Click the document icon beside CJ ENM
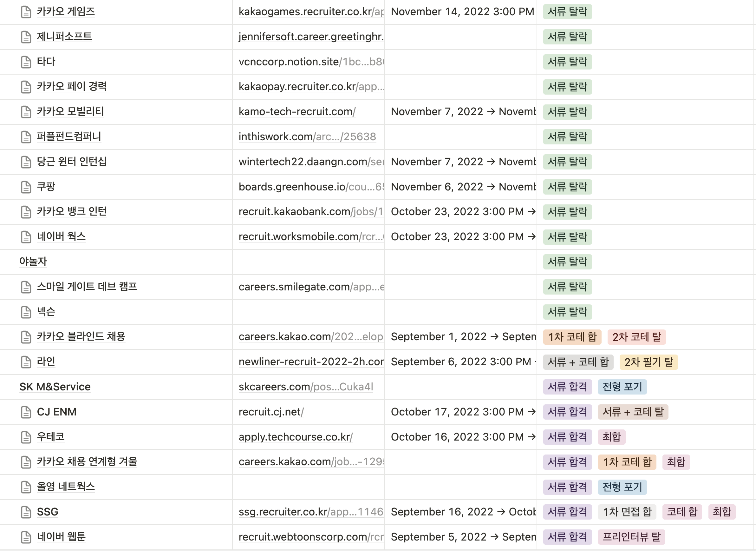This screenshot has height=551, width=756. pyautogui.click(x=26, y=412)
